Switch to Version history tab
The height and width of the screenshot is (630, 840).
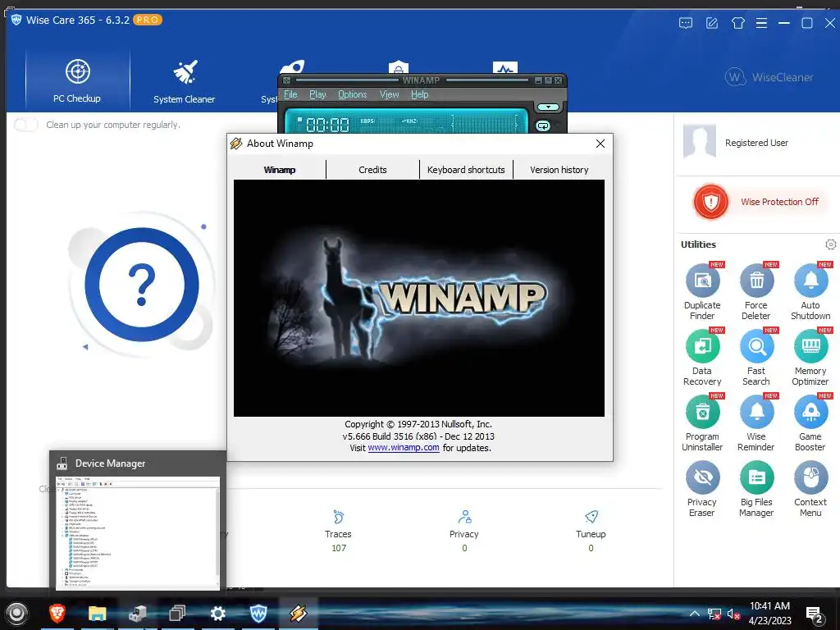[559, 170]
